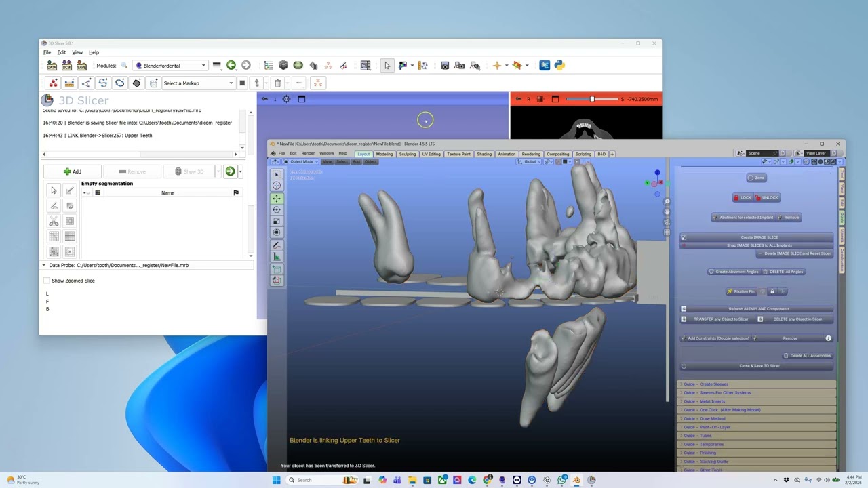868x488 pixels.
Task: Click the delete markup trash icon
Action: (x=277, y=83)
